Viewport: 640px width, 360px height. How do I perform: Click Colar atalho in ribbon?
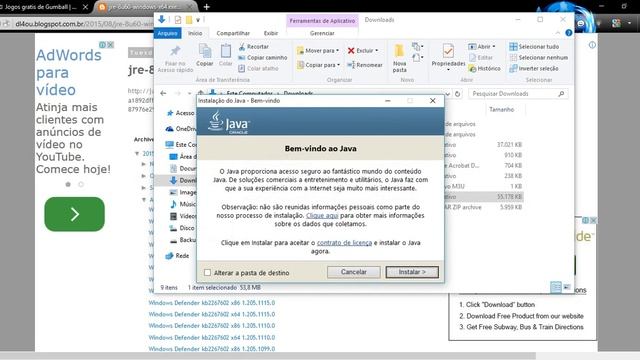click(258, 69)
